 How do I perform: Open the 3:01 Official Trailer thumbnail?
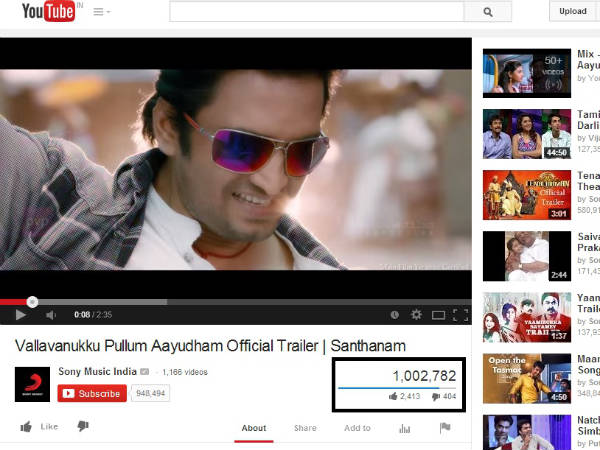click(x=527, y=195)
